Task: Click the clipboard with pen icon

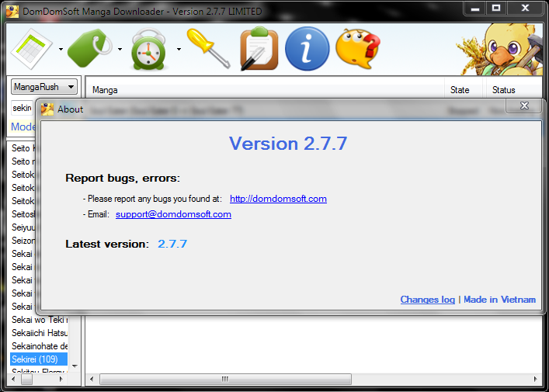Action: click(259, 48)
